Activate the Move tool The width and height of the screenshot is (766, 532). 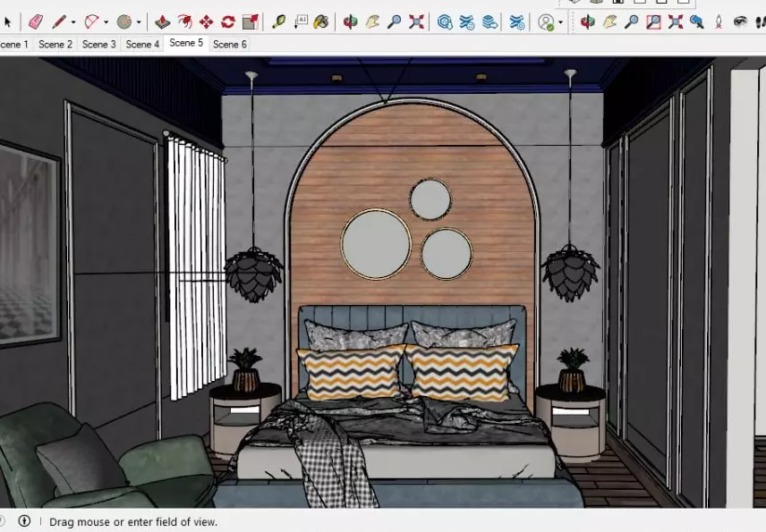click(206, 21)
